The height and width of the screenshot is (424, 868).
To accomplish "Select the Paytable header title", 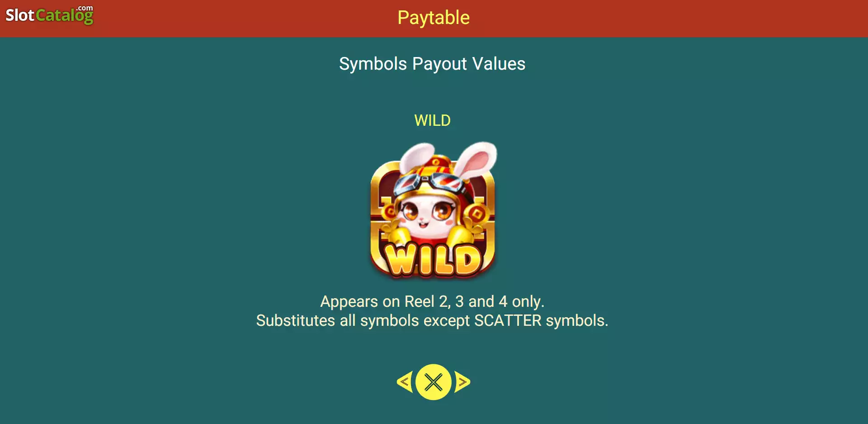I will 434,18.
